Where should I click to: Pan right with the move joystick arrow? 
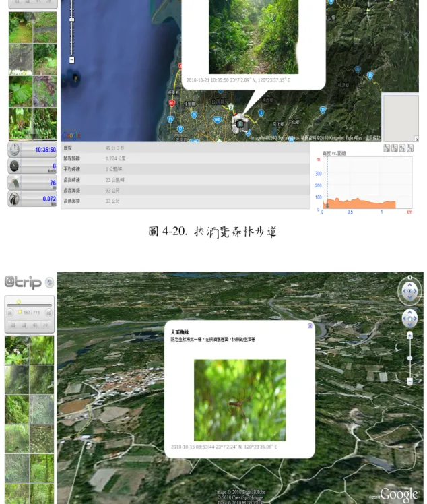[x=416, y=319]
